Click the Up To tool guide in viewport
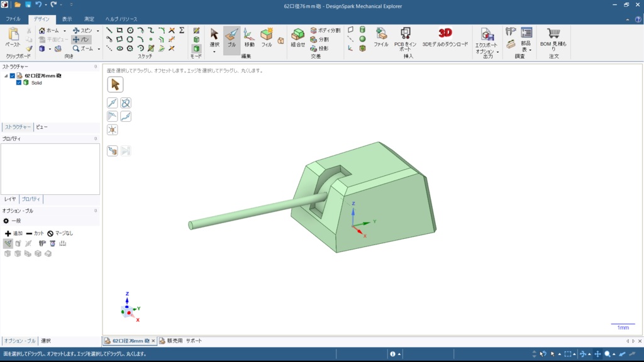This screenshot has width=644, height=362. coord(113,151)
